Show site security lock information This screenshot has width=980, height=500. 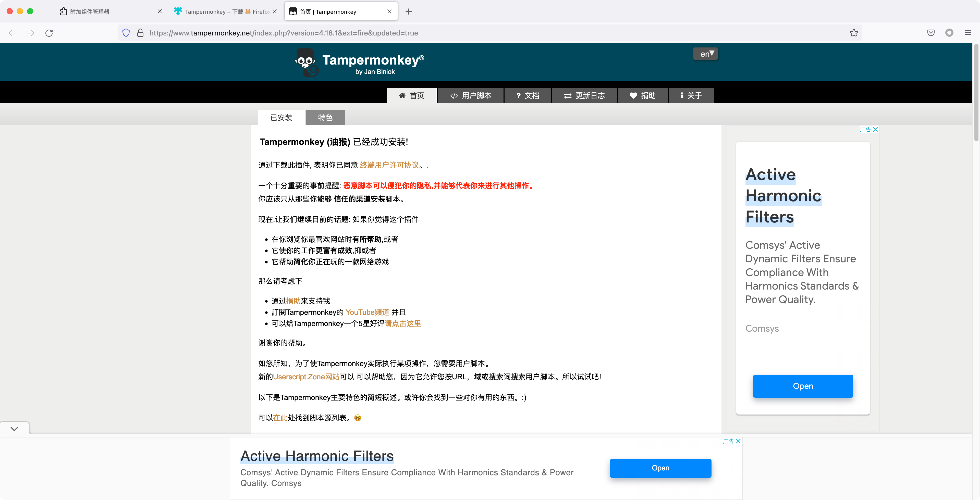click(140, 33)
